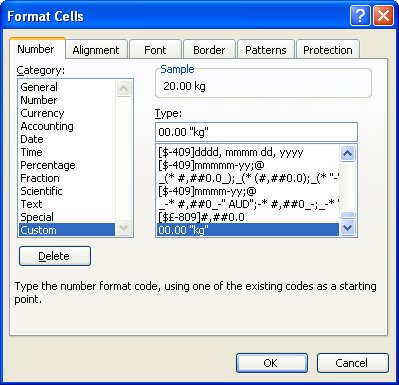This screenshot has width=399, height=385.
Task: Switch to the Alignment tab
Action: pyautogui.click(x=96, y=50)
